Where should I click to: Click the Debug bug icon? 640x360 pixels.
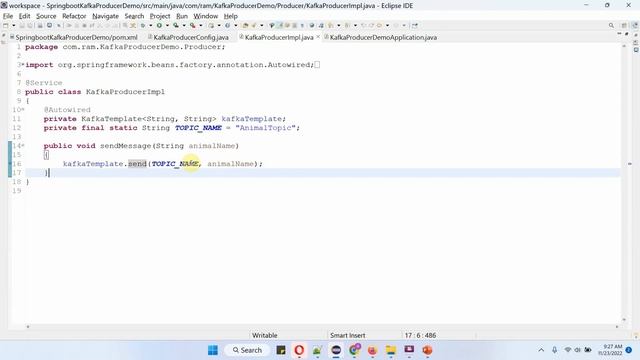143,25
